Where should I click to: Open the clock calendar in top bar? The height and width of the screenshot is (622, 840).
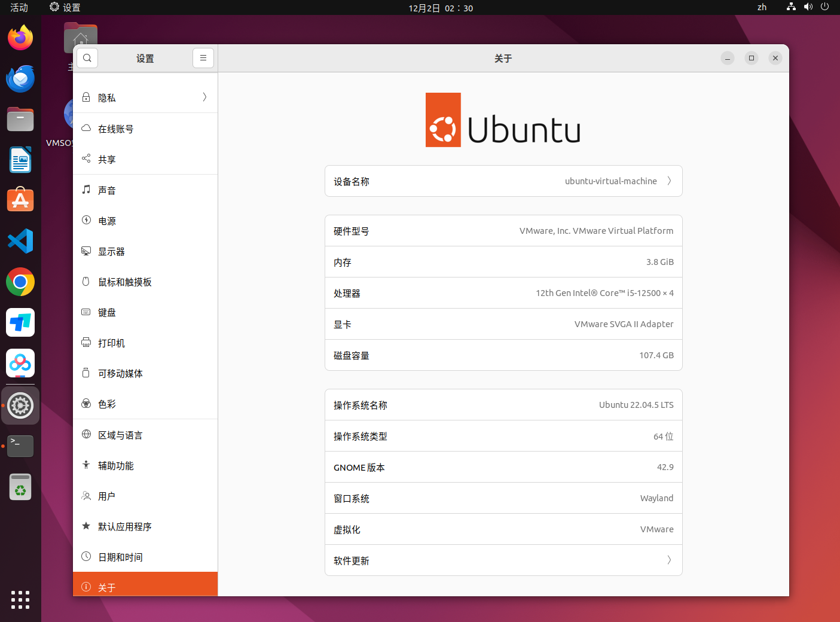[441, 8]
